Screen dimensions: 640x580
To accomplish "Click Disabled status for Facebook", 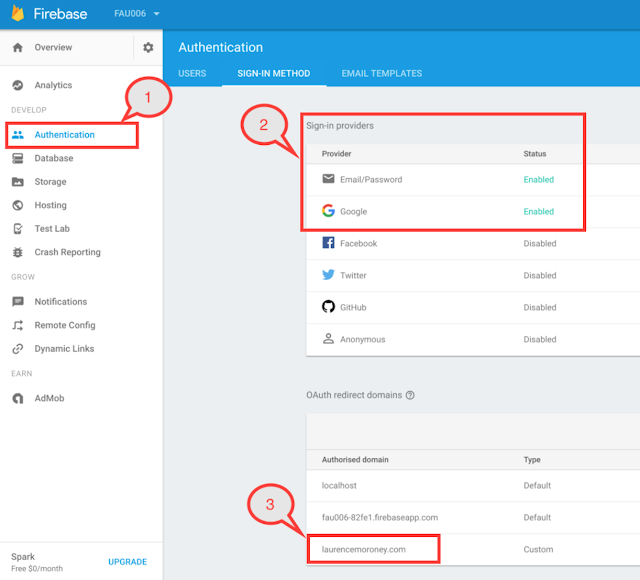I will click(540, 244).
